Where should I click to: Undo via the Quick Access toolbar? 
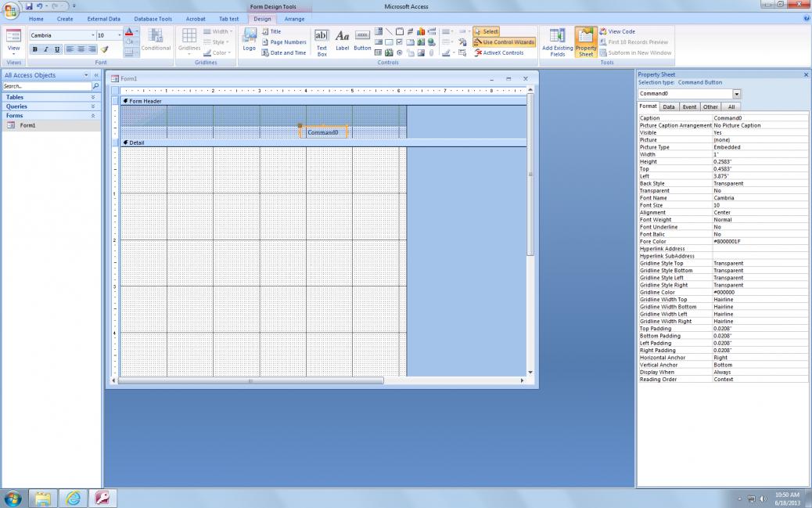(x=39, y=6)
